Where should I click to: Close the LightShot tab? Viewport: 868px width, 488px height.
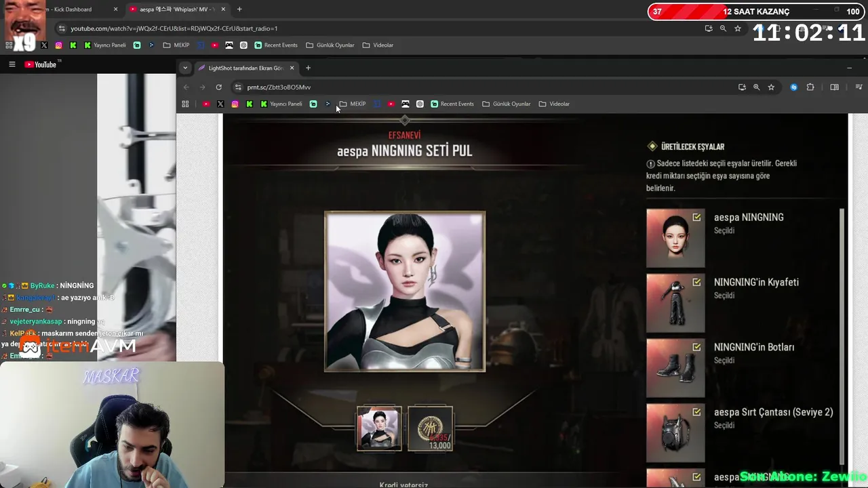click(x=292, y=68)
